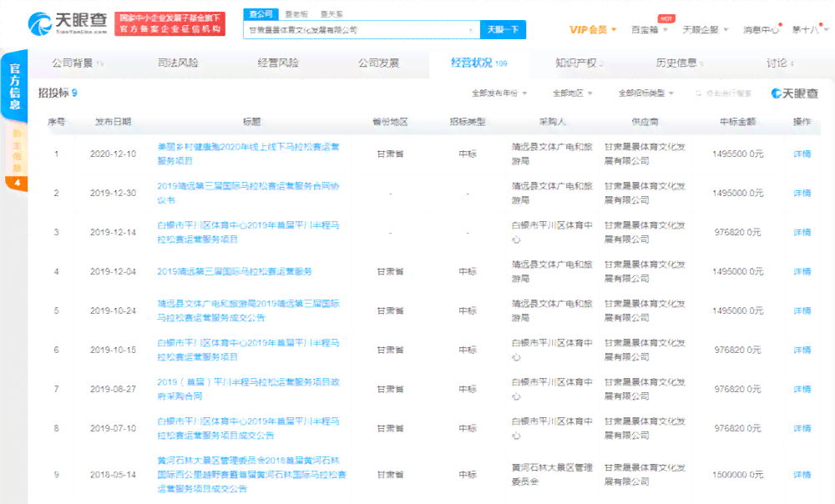Switch to the 经营风险 tab
Screen dimensions: 835x504
click(x=278, y=63)
